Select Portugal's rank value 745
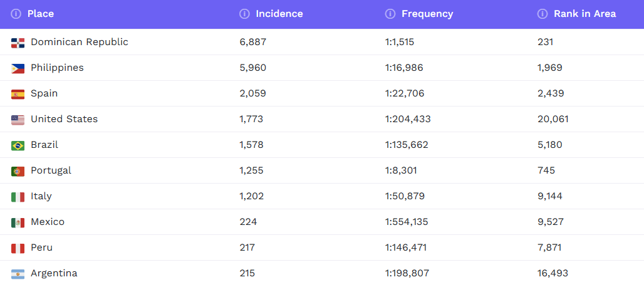Viewport: 644px width, 292px height. pyautogui.click(x=546, y=170)
